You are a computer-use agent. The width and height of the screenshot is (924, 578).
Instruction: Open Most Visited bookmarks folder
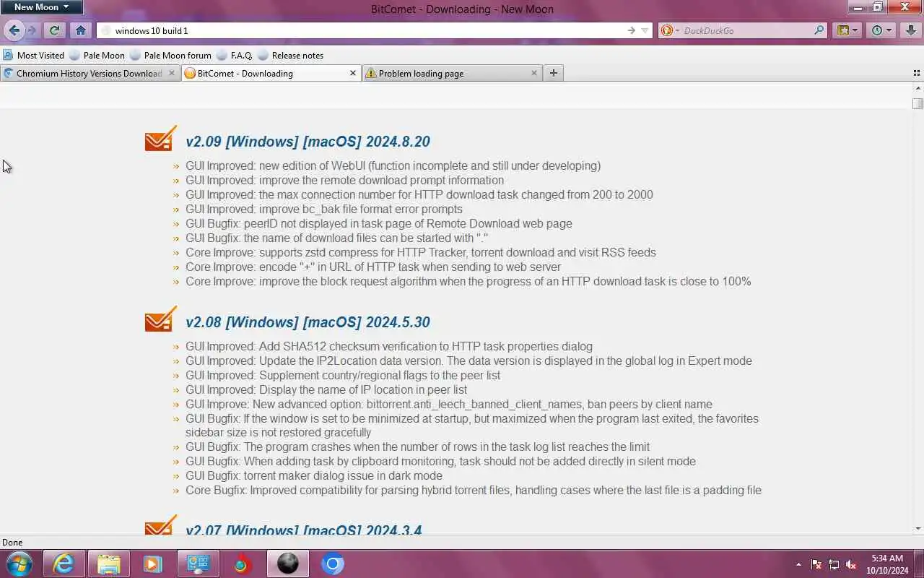[34, 55]
